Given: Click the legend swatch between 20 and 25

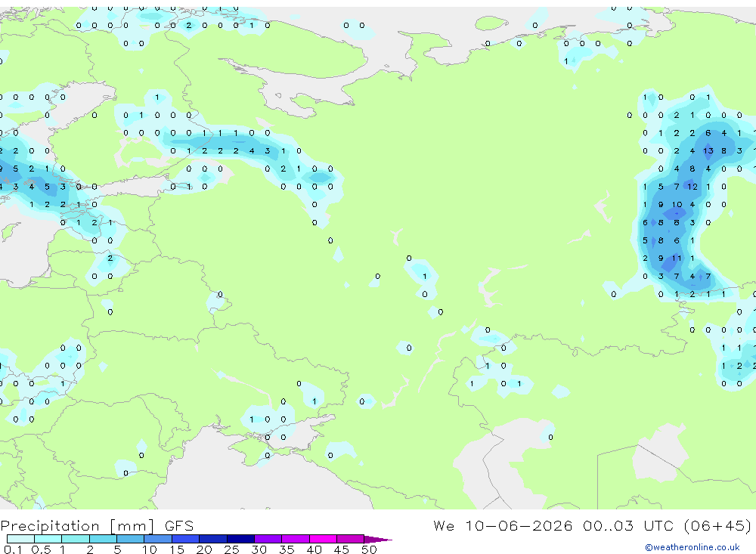Looking at the screenshot, I should (x=213, y=539).
